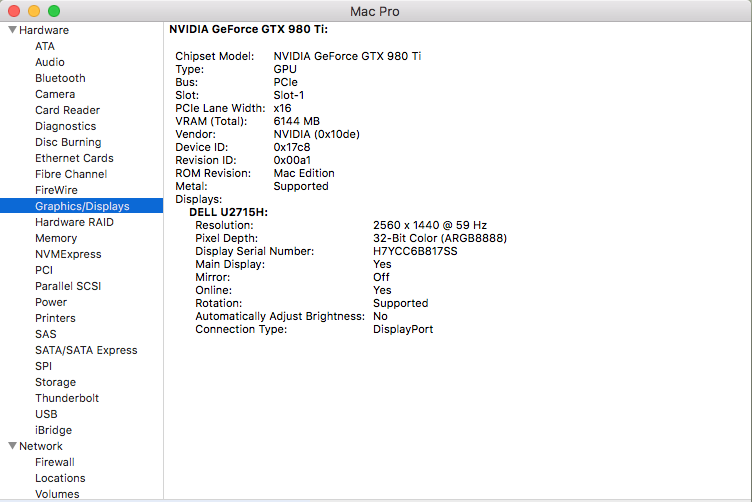752x502 pixels.
Task: Select PCI in the sidebar
Action: click(x=44, y=270)
